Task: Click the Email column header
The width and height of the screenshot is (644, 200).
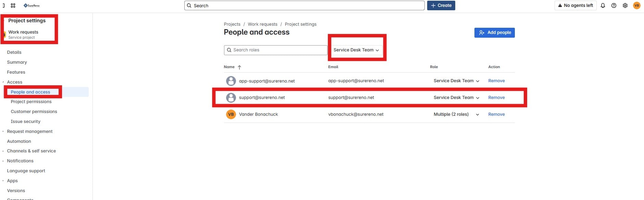Action: click(x=333, y=67)
